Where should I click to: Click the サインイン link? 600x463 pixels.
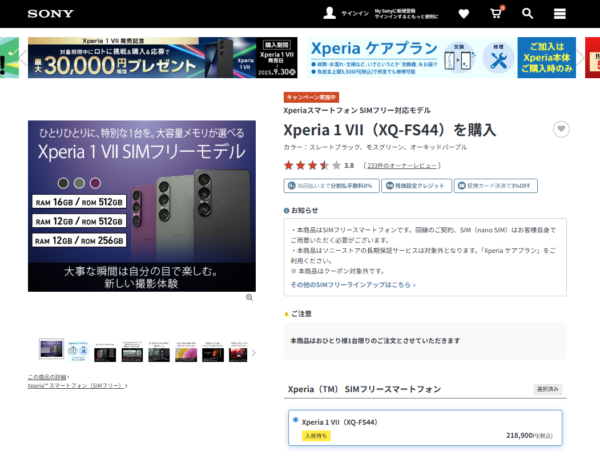(x=355, y=14)
